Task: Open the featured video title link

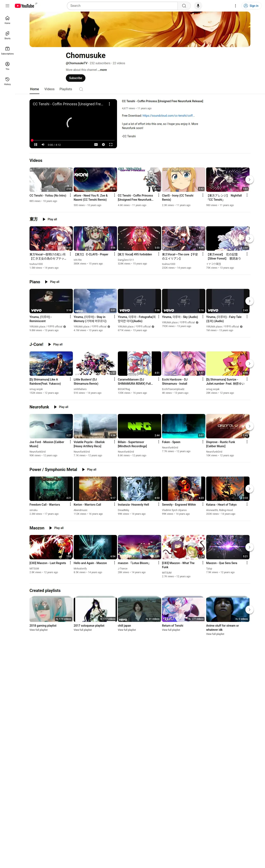Action: tap(162, 101)
